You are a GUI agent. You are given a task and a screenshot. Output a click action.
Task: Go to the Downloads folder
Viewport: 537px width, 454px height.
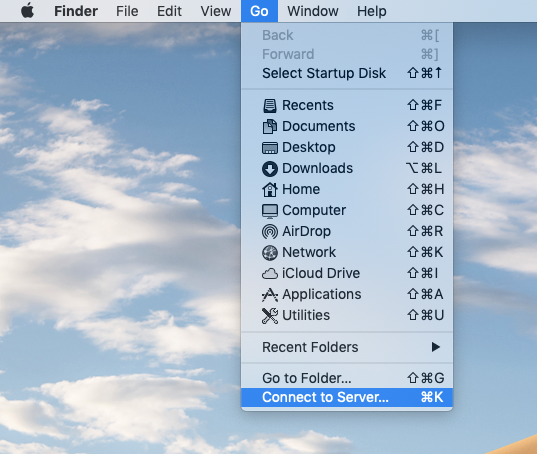point(347,168)
